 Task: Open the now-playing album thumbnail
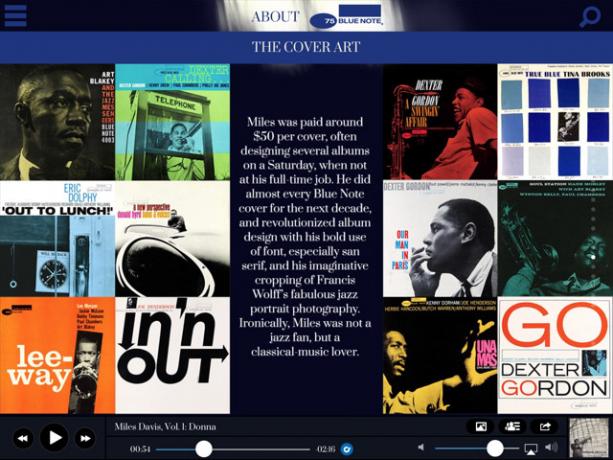(588, 438)
